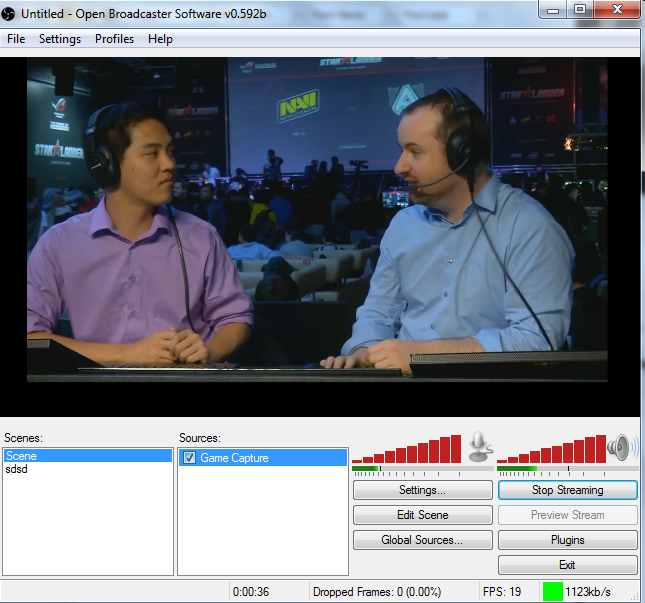Open the Help menu
Image resolution: width=645 pixels, height=603 pixels.
pyautogui.click(x=160, y=39)
